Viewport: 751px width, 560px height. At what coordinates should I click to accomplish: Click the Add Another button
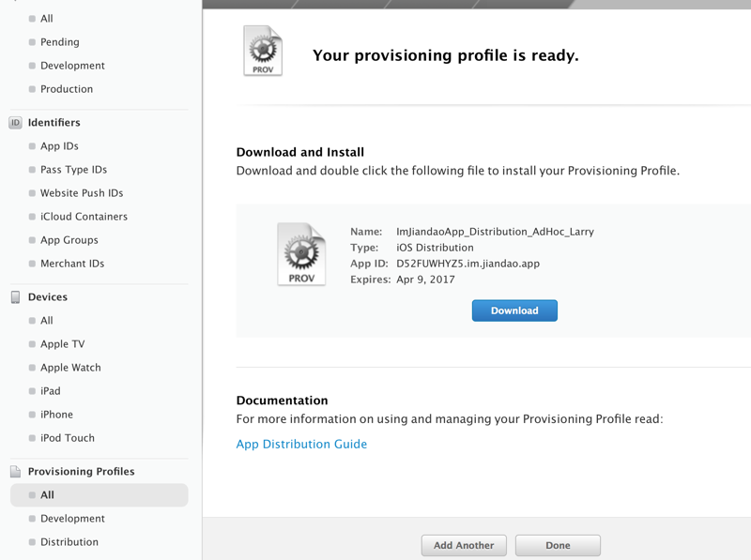click(x=464, y=545)
